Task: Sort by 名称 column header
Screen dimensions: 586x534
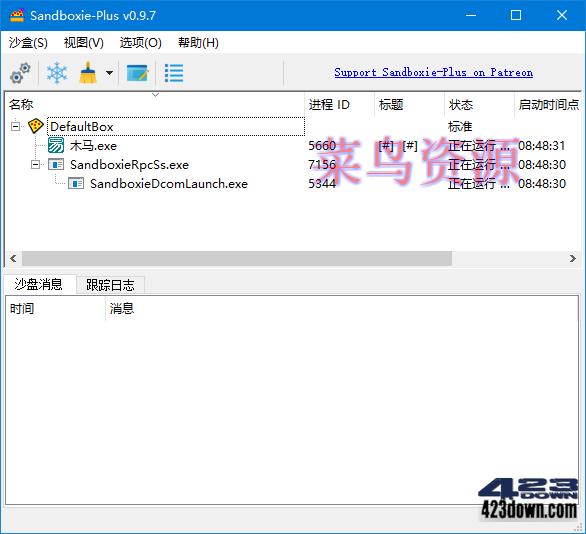Action: (155, 105)
